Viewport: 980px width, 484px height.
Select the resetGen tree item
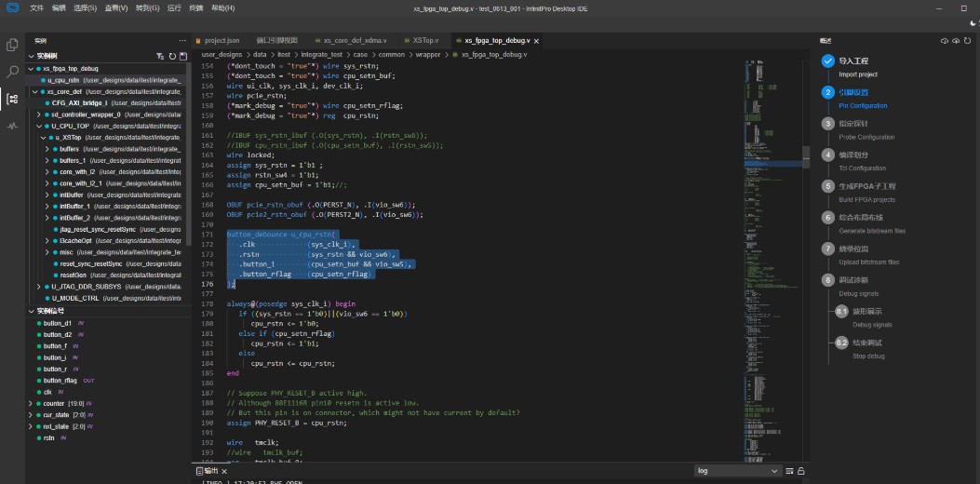click(106, 276)
